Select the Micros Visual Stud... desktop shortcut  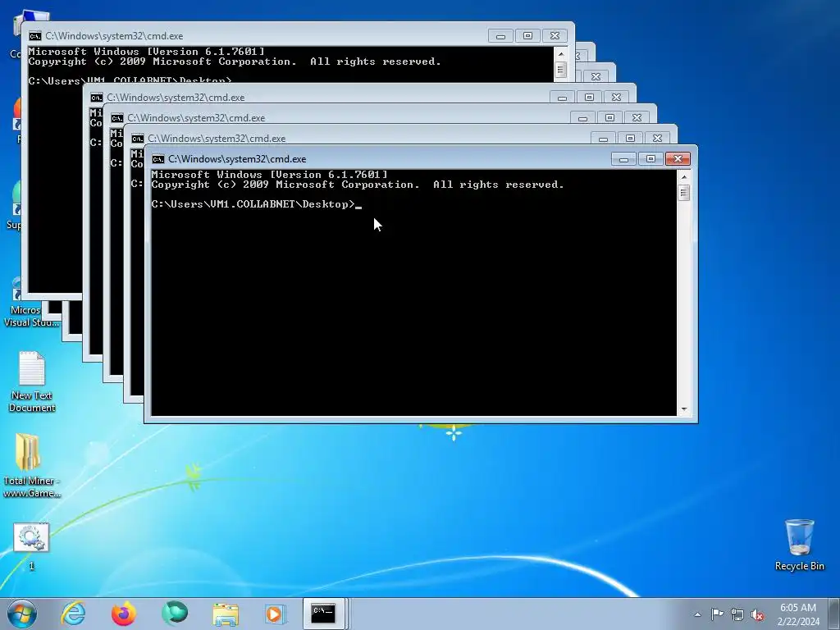tap(31, 303)
